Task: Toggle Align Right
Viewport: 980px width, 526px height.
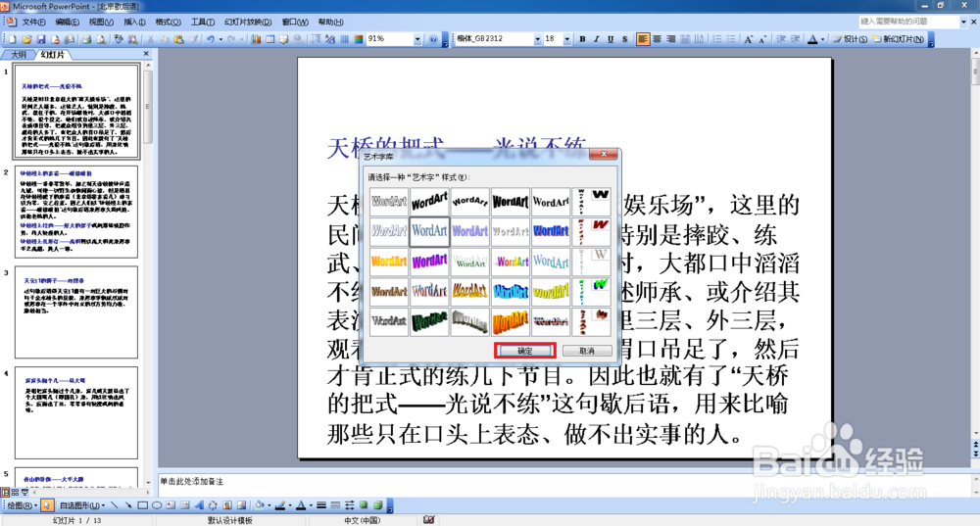Action: (671, 39)
